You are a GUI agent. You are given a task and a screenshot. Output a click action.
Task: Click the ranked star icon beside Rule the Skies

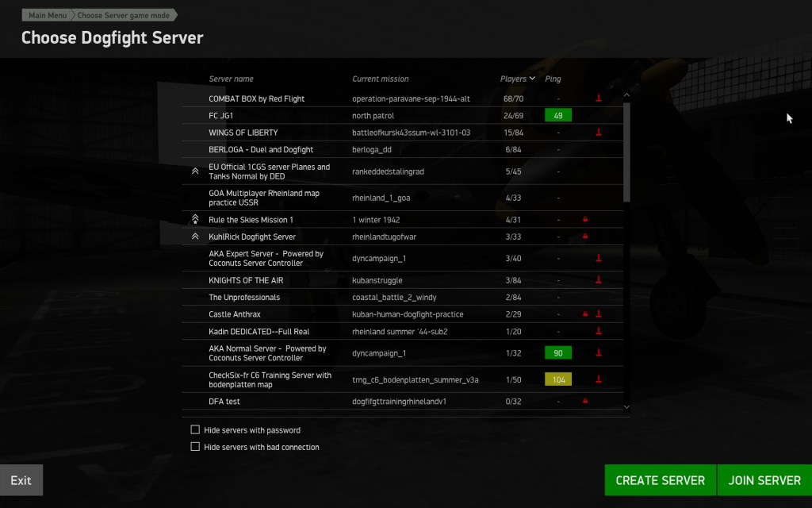[195, 219]
